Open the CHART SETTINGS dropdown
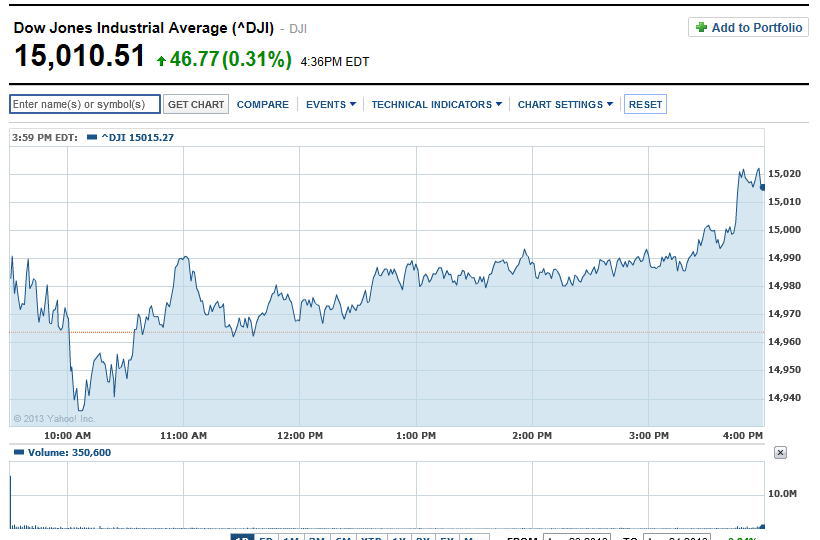Image resolution: width=820 pixels, height=540 pixels. click(565, 105)
